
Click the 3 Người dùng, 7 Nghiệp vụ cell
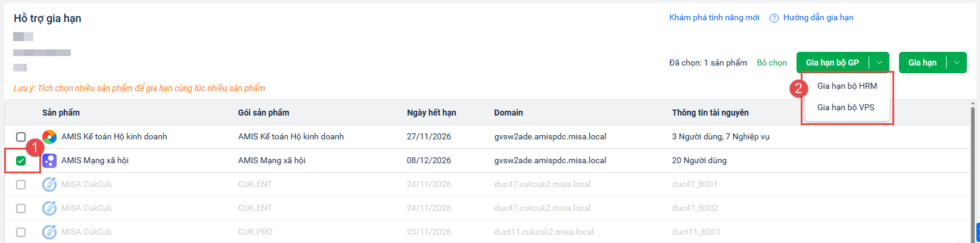click(x=720, y=136)
